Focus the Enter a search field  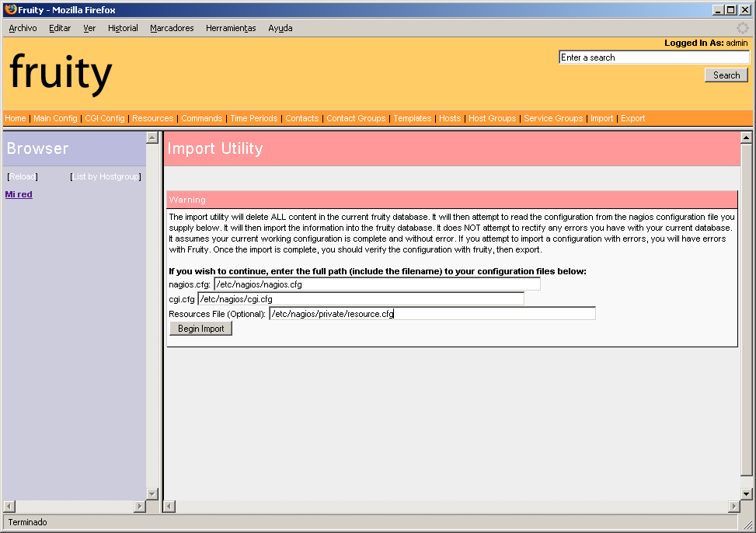[654, 57]
